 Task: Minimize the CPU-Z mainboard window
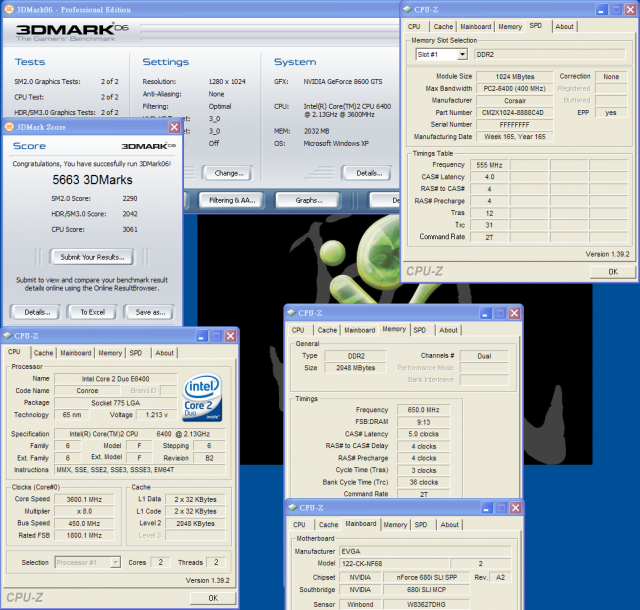click(487, 508)
